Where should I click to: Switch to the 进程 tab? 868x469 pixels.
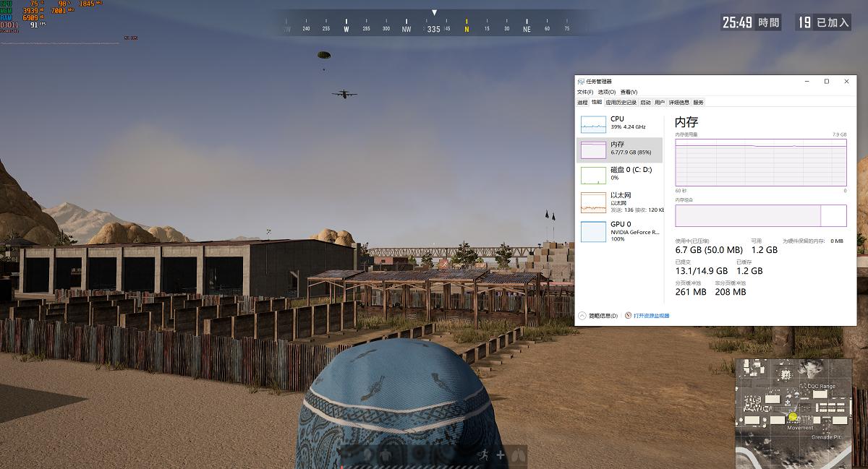point(583,103)
